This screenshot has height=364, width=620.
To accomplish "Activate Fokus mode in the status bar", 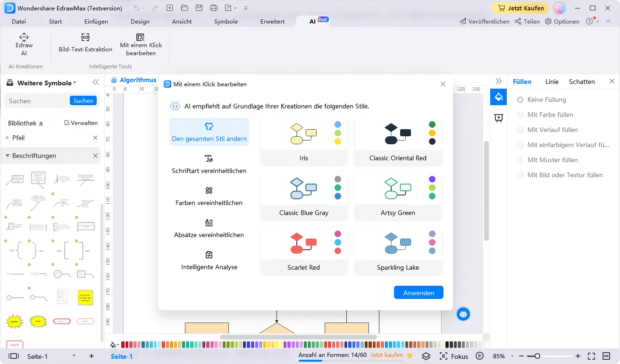I will 454,356.
